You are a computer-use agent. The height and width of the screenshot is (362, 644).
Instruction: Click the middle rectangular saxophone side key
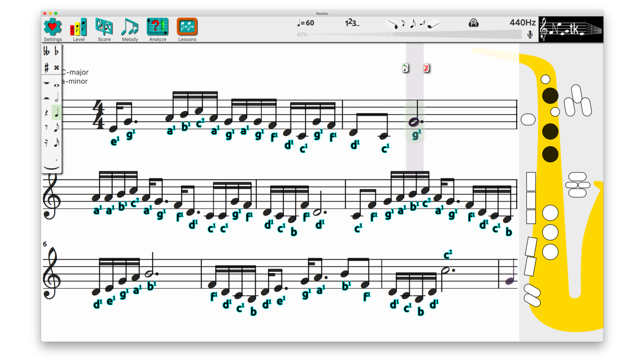click(531, 200)
